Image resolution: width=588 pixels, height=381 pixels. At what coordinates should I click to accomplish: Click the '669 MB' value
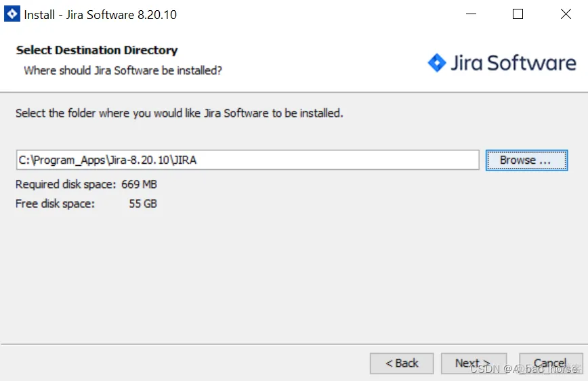[139, 184]
